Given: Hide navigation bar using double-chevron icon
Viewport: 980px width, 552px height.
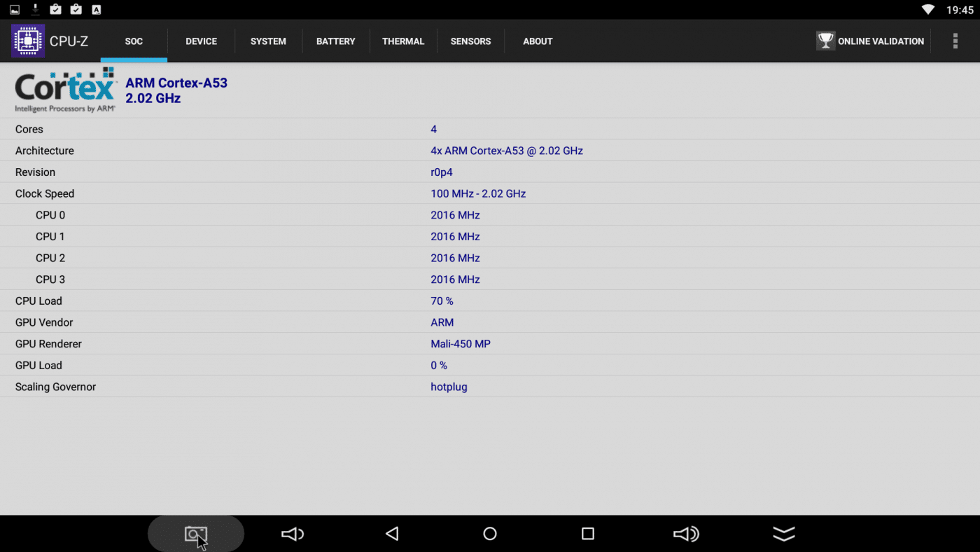Looking at the screenshot, I should [x=784, y=534].
